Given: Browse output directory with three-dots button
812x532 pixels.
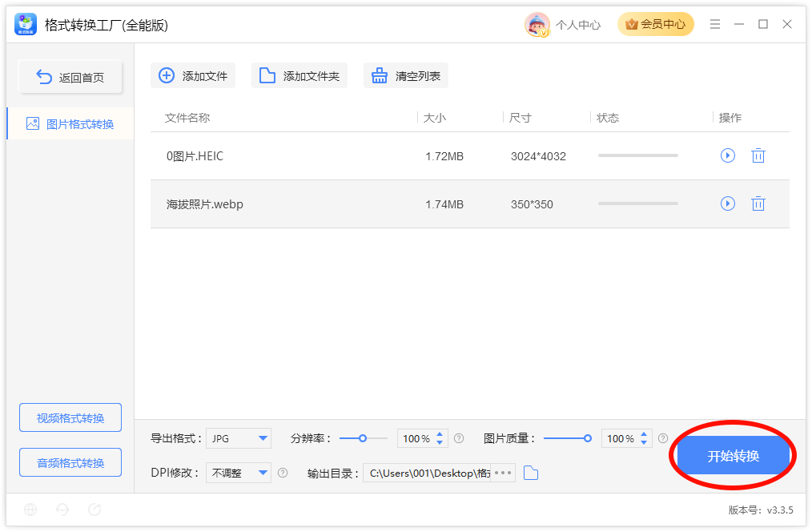Looking at the screenshot, I should [503, 473].
